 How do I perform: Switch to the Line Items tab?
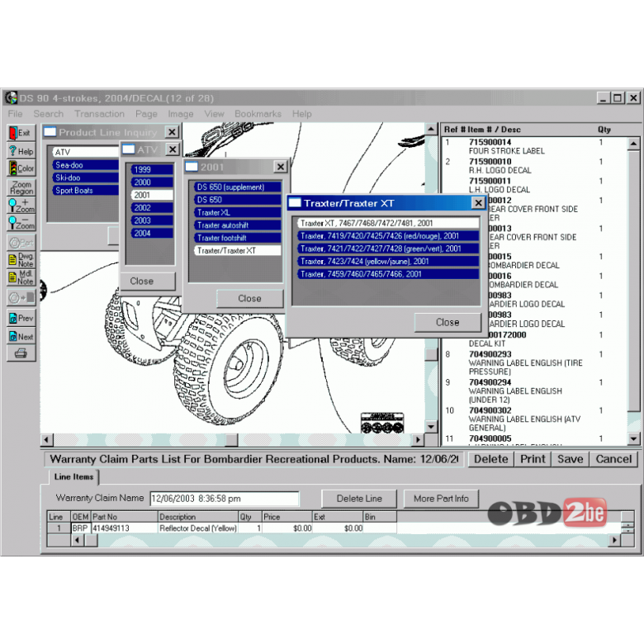(74, 477)
